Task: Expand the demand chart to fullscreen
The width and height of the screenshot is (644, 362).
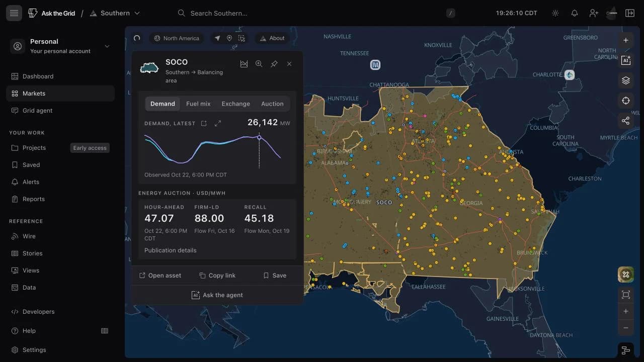Action: 218,123
